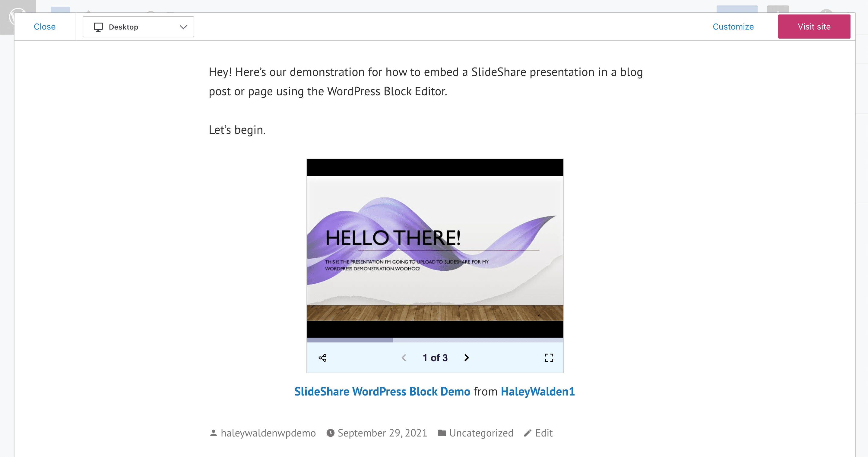Click the clock date icon

click(x=331, y=433)
